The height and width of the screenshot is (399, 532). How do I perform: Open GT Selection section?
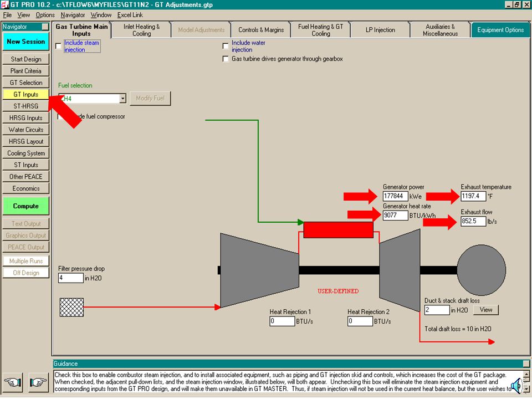pyautogui.click(x=26, y=83)
